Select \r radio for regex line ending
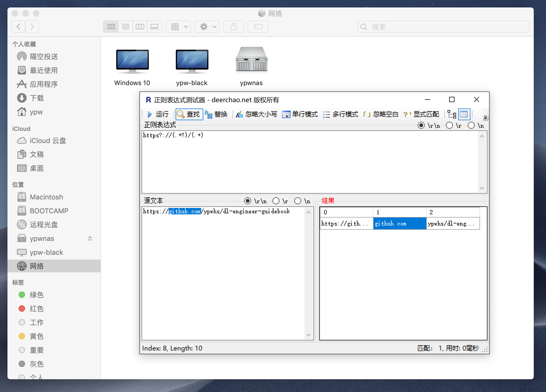Image resolution: width=546 pixels, height=392 pixels. tap(449, 125)
